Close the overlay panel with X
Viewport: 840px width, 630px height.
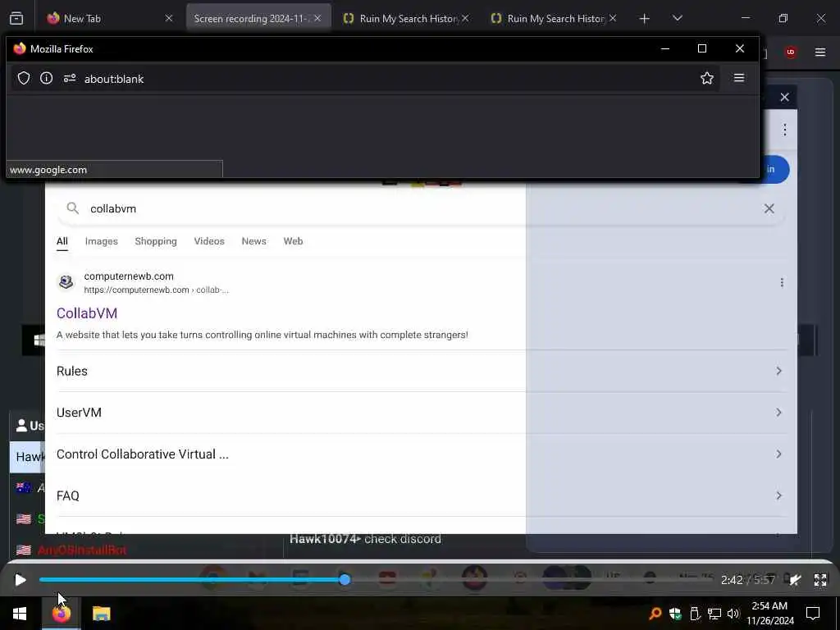(784, 98)
